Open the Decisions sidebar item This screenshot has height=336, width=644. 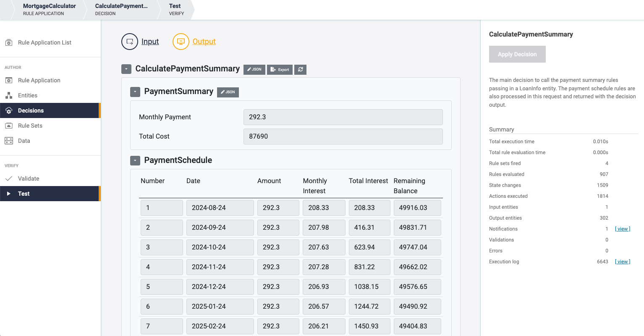31,110
